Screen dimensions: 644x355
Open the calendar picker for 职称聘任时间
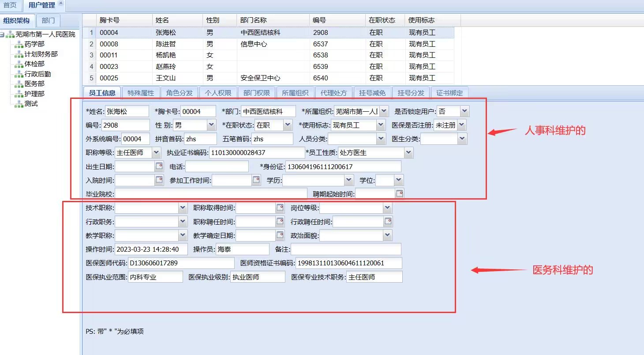[280, 222]
